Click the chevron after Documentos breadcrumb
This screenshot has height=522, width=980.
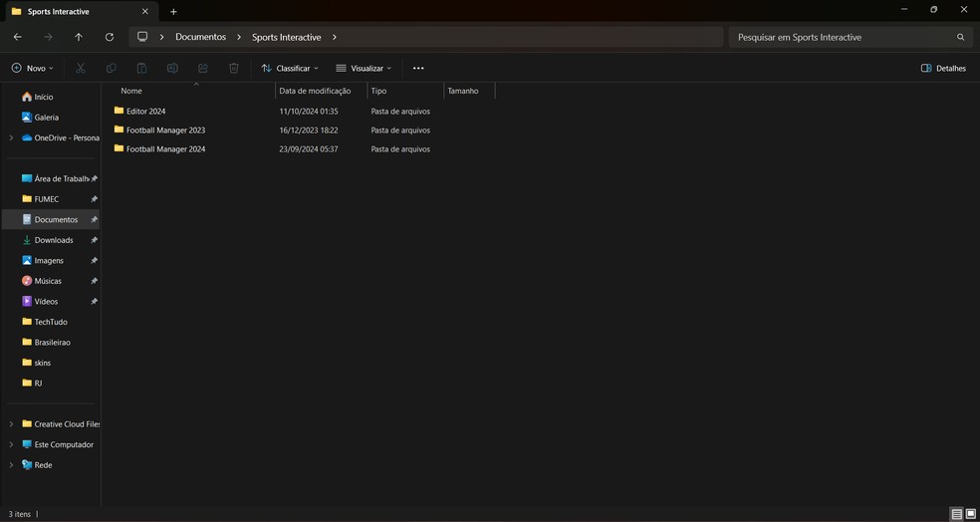239,37
